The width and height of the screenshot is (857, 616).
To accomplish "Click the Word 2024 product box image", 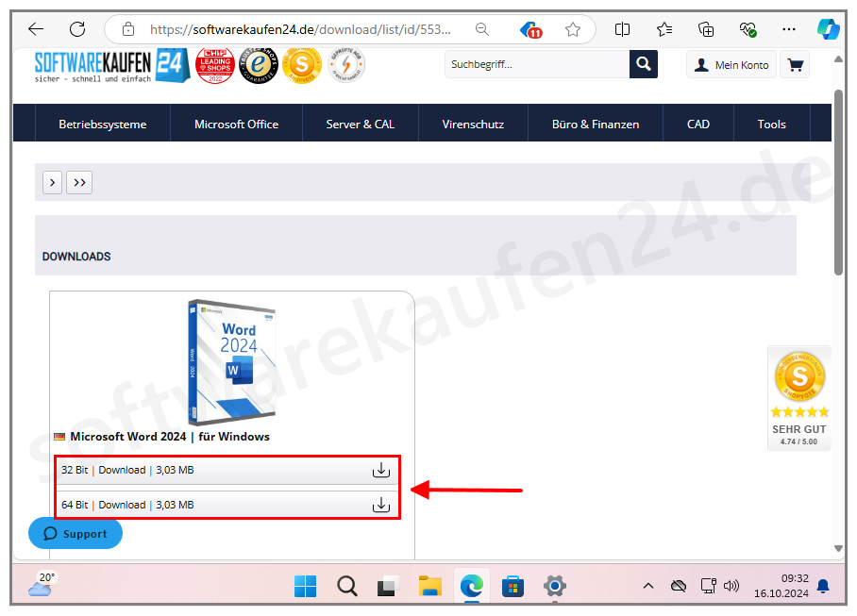I will 232,362.
